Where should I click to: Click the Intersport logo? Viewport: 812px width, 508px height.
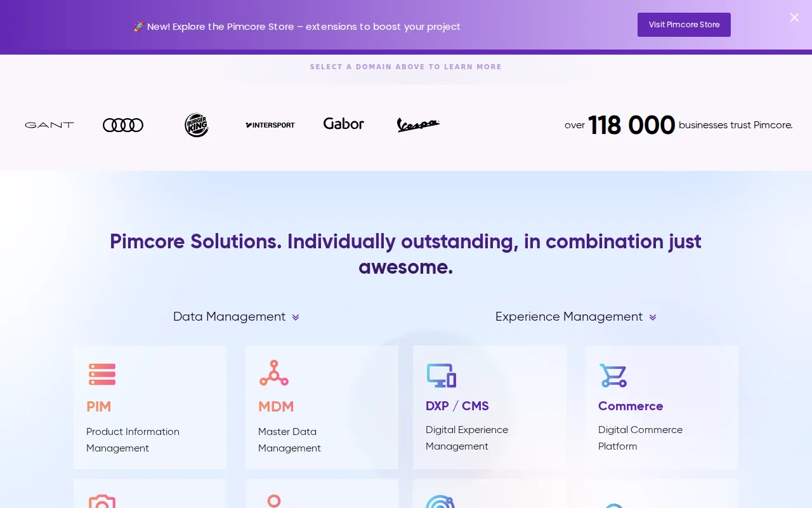270,125
